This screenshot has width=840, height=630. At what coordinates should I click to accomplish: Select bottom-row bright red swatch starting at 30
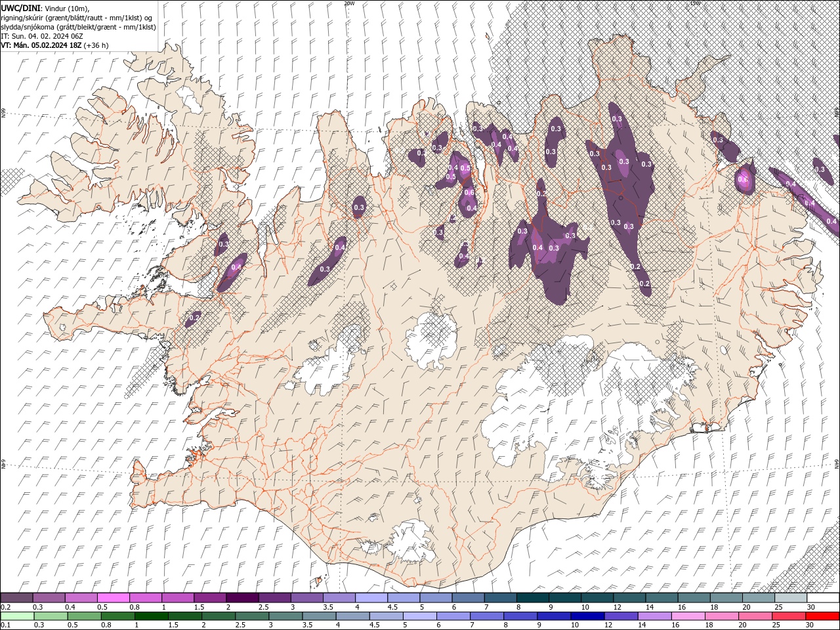pyautogui.click(x=822, y=616)
